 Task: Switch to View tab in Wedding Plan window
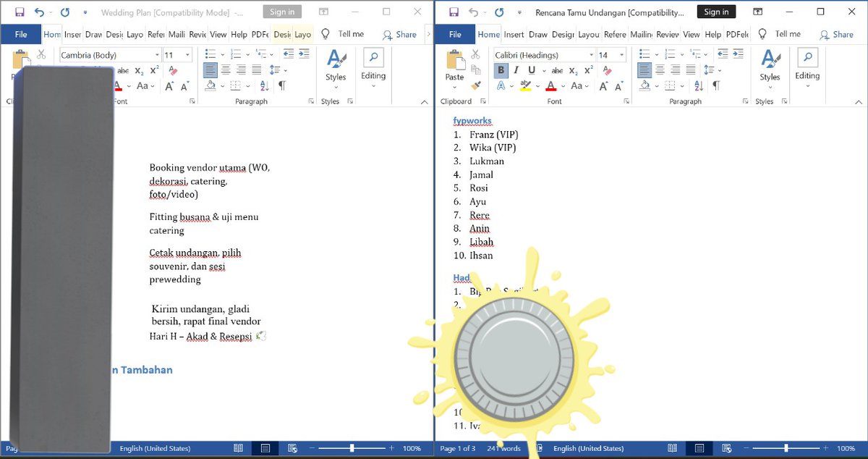pyautogui.click(x=218, y=34)
